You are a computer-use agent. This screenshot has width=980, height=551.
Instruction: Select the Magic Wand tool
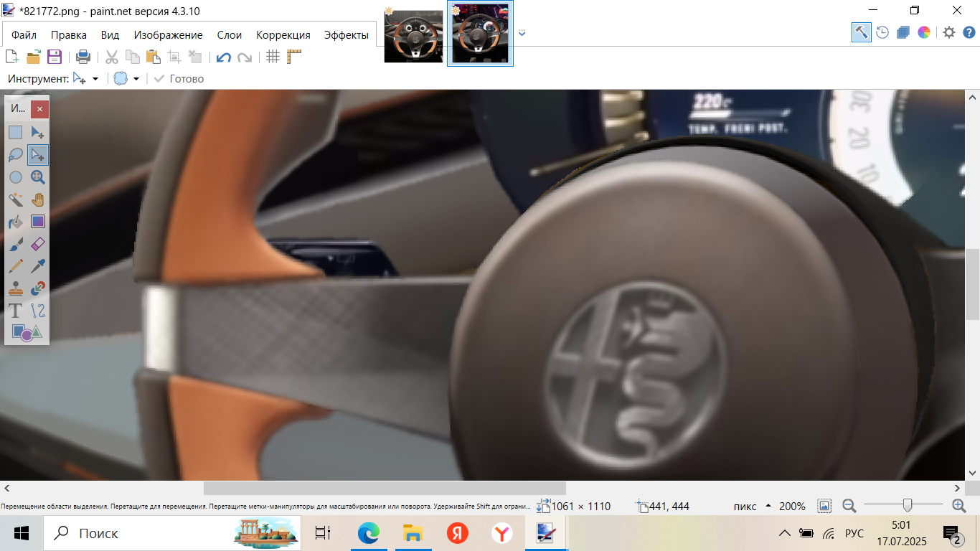point(16,199)
